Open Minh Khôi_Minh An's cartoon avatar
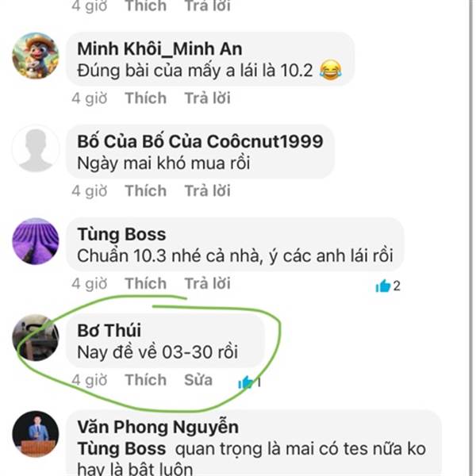 (36, 56)
